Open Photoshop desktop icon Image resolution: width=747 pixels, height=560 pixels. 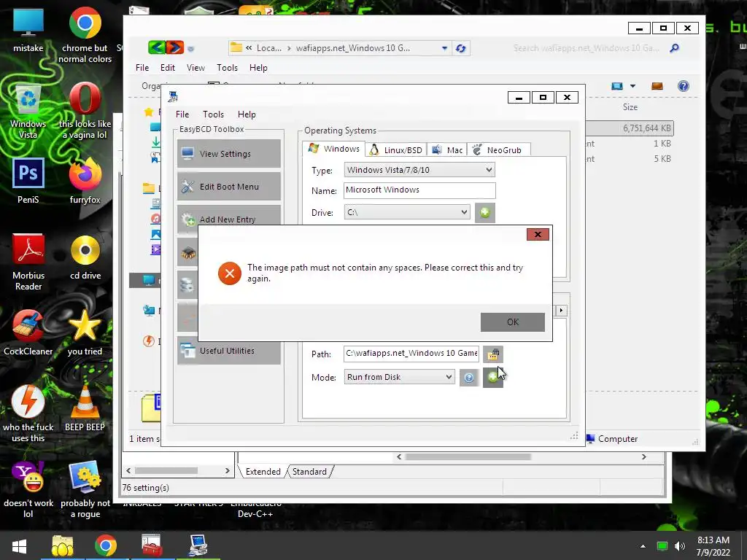(x=28, y=181)
